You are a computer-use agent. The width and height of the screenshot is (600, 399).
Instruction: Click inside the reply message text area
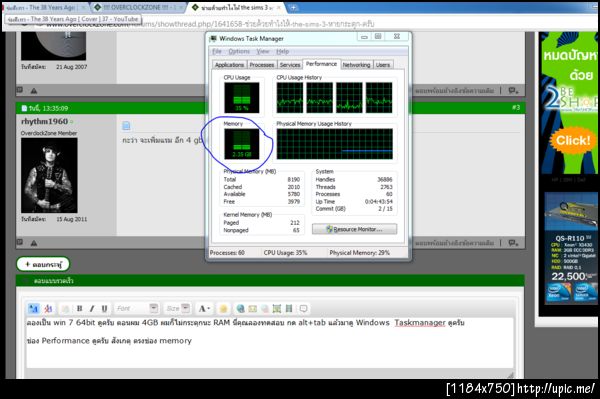[269, 342]
